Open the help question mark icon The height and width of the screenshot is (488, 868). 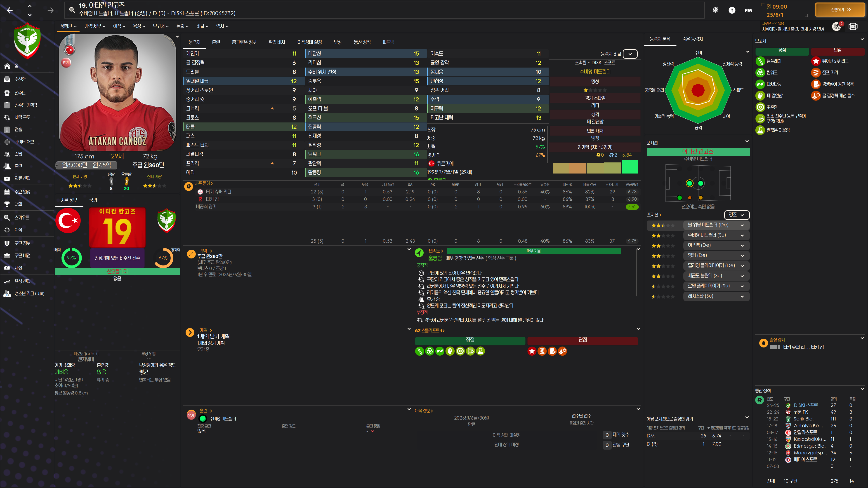coord(731,10)
